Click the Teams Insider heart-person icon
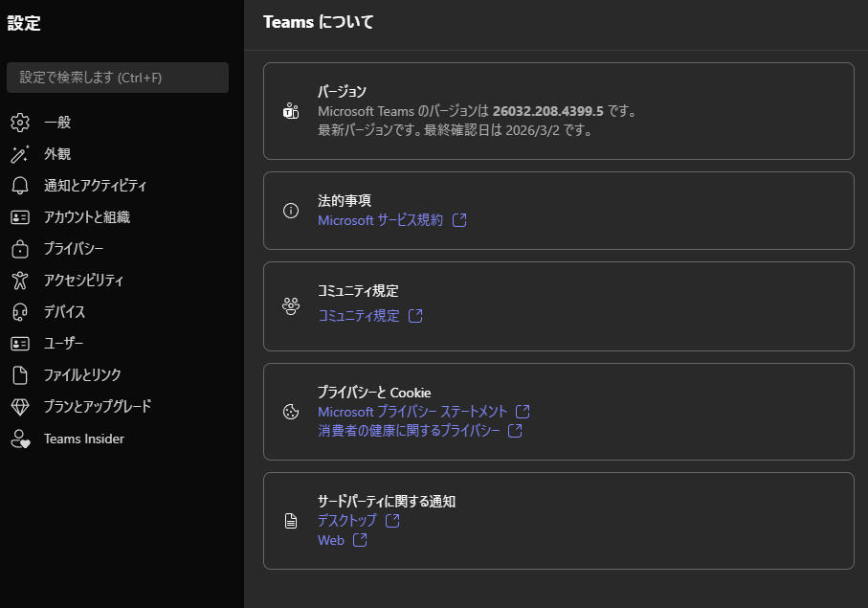 [20, 438]
